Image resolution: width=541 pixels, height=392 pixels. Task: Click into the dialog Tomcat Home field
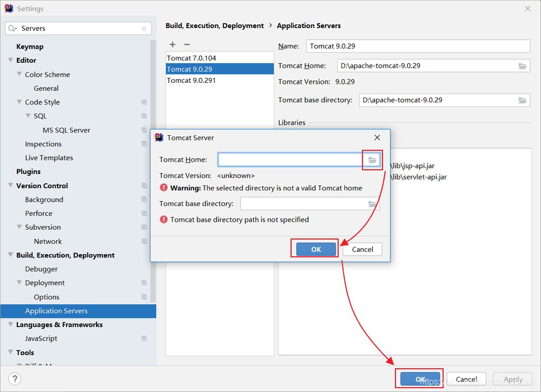tap(290, 160)
